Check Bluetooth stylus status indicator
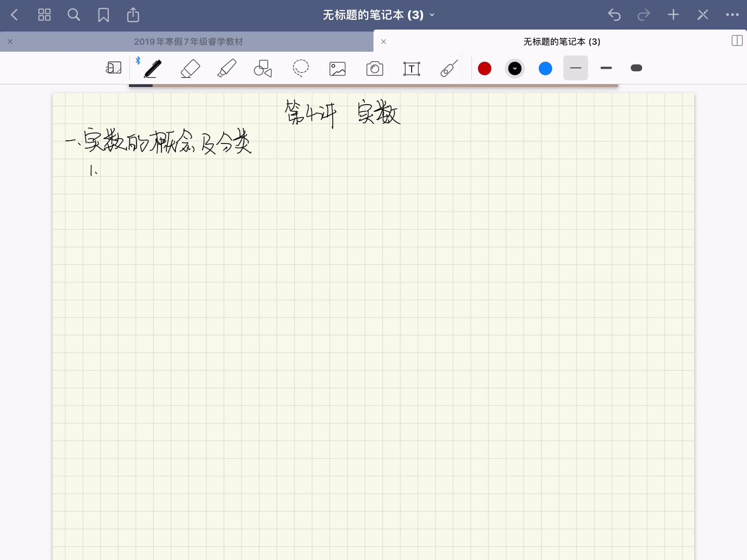 (138, 60)
